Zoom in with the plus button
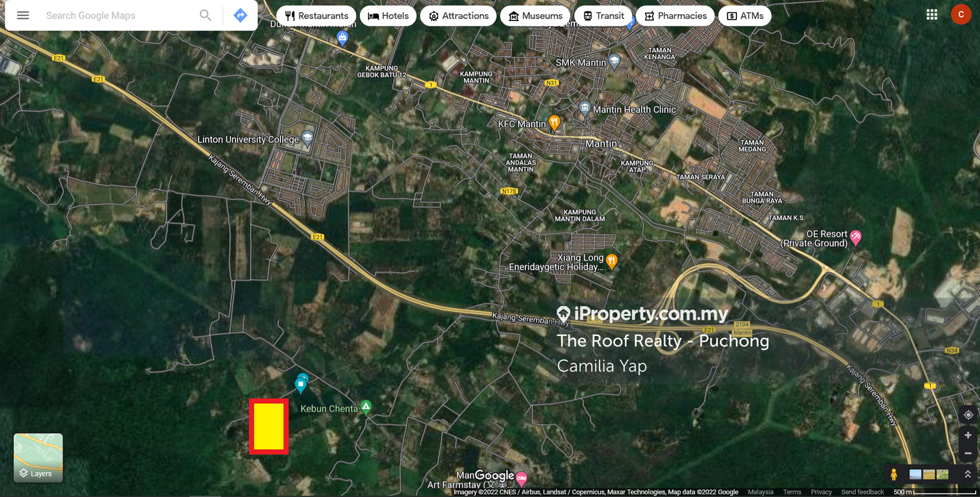 (x=968, y=435)
